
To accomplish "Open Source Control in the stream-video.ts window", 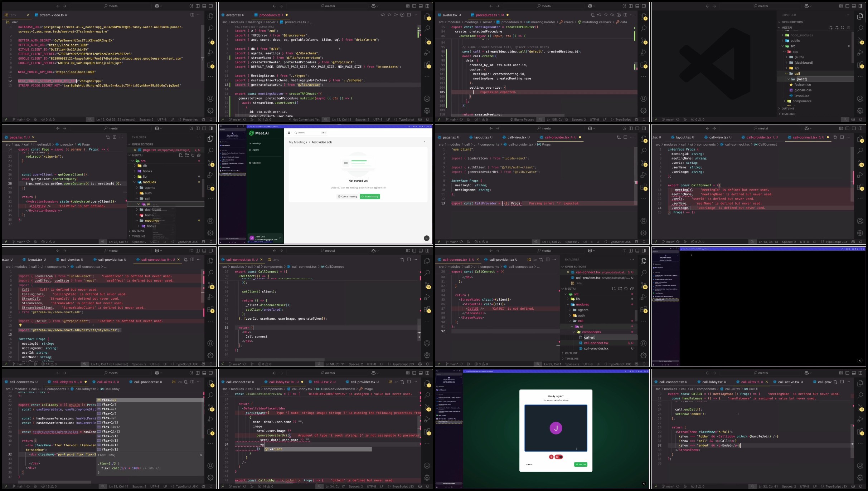I will pyautogui.click(x=210, y=41).
